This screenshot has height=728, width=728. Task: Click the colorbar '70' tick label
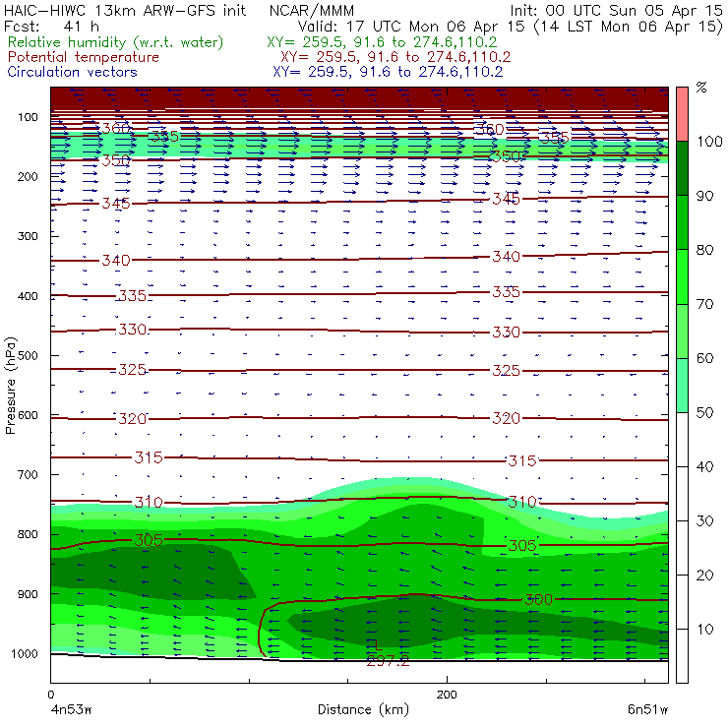click(x=704, y=305)
